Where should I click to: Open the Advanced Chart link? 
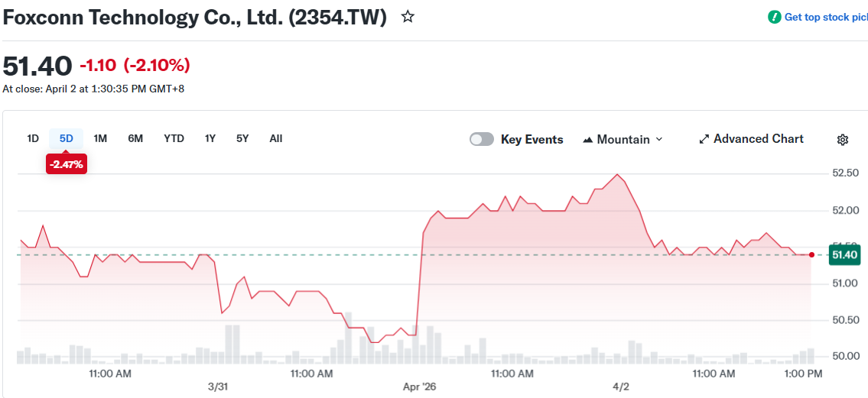point(751,139)
